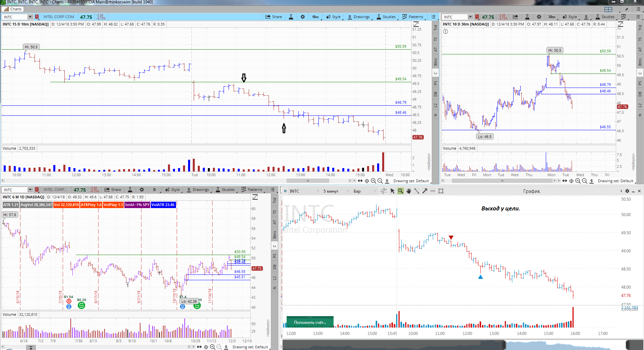Click red clipboard link icon on 10m chart
This screenshot has width=644, height=350.
(37, 17)
